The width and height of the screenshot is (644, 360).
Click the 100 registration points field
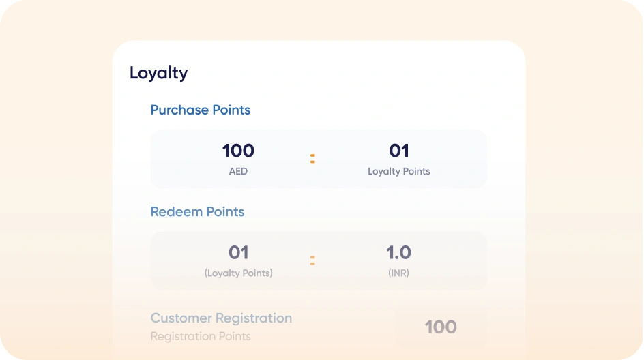click(440, 327)
